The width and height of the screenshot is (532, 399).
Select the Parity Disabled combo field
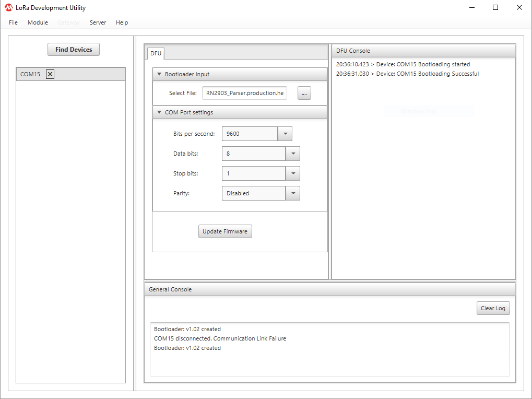[254, 193]
